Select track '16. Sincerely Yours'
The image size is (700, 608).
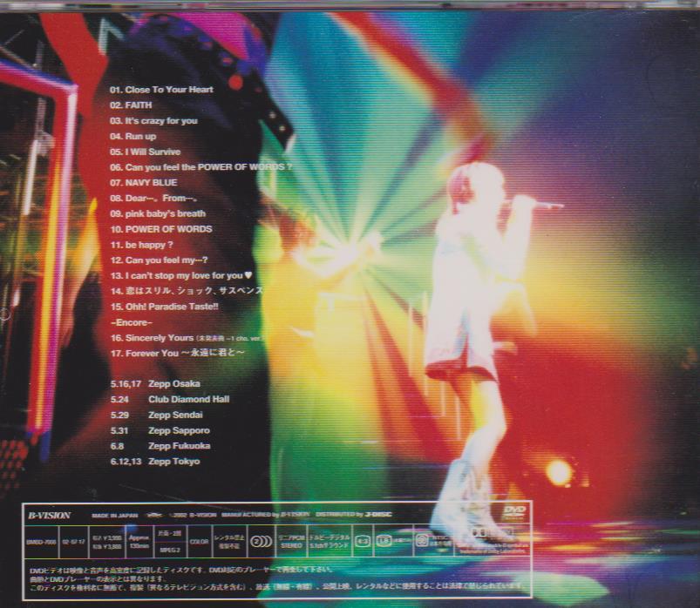click(x=153, y=338)
